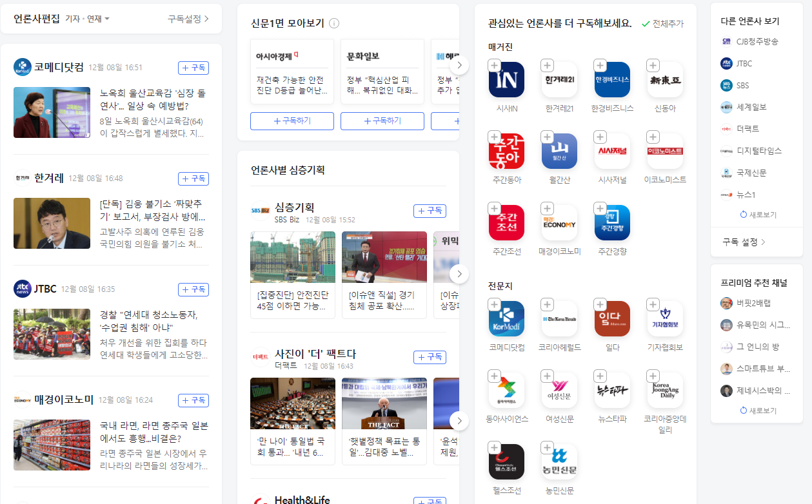Open the 기자협회보 icon
Viewport: 812px width, 504px height.
tap(665, 318)
